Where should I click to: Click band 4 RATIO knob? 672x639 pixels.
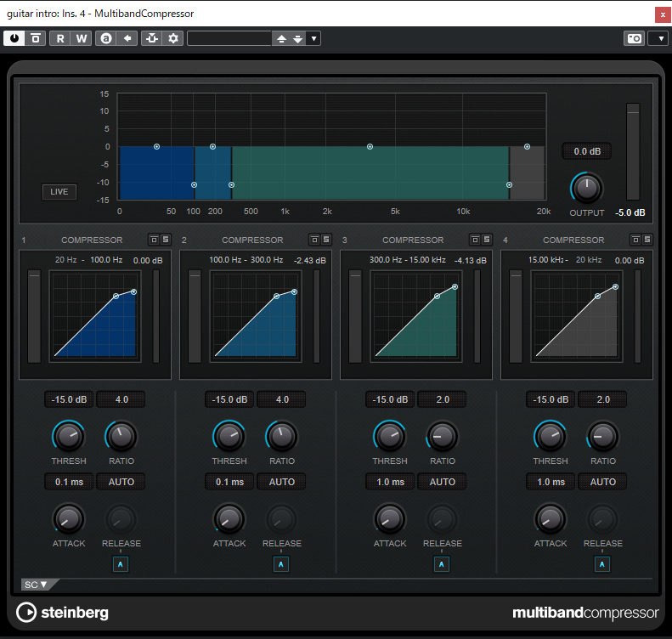coord(603,437)
